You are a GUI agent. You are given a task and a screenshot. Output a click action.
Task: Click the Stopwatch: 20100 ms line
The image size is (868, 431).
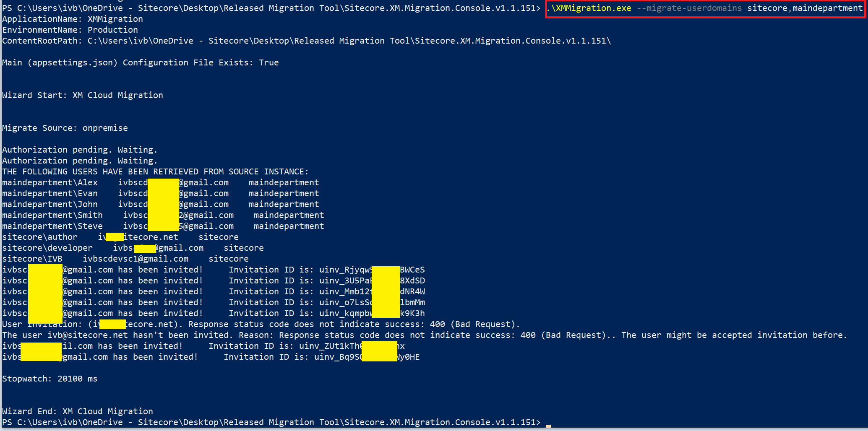click(50, 379)
